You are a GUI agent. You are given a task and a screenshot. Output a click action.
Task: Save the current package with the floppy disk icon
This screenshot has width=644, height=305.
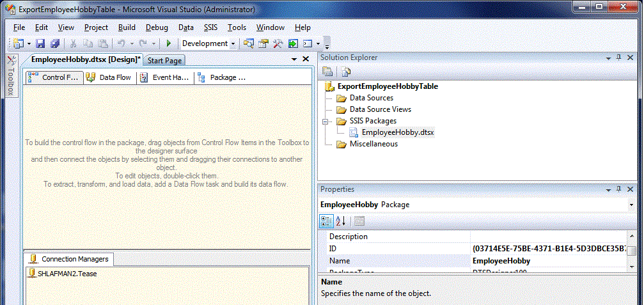[x=40, y=43]
